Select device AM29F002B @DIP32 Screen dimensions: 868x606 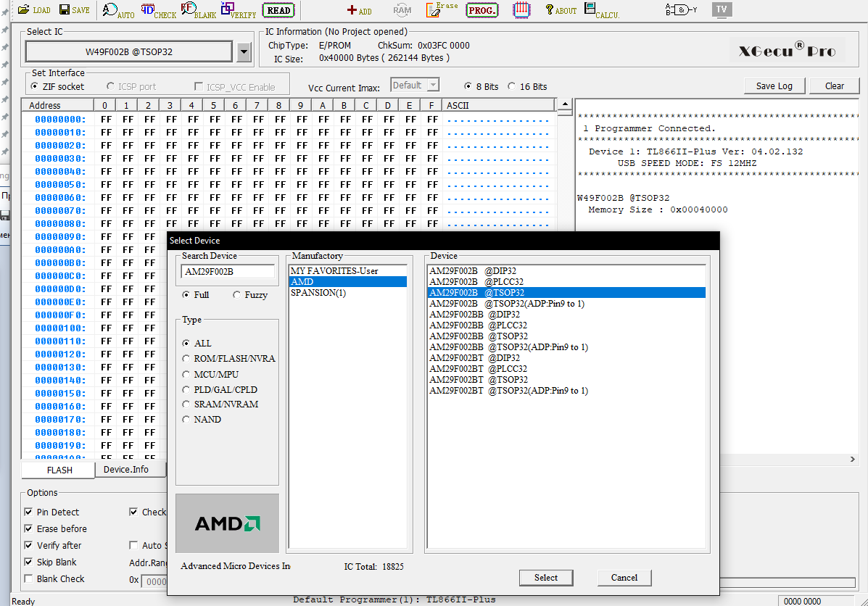click(x=567, y=270)
